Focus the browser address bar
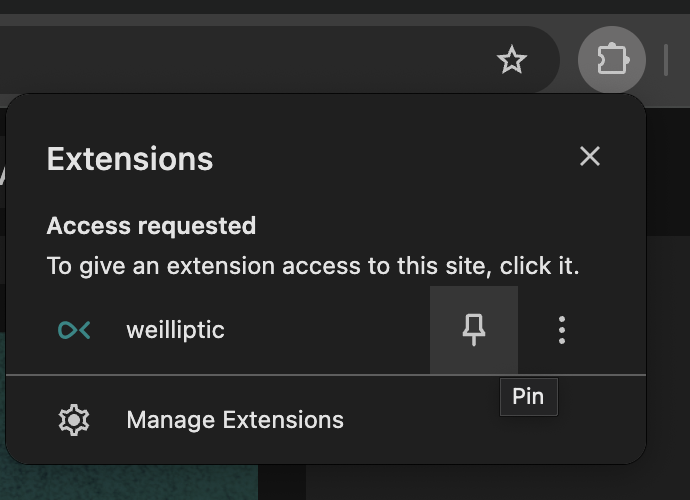Screen dimensions: 690x500 point(246,59)
